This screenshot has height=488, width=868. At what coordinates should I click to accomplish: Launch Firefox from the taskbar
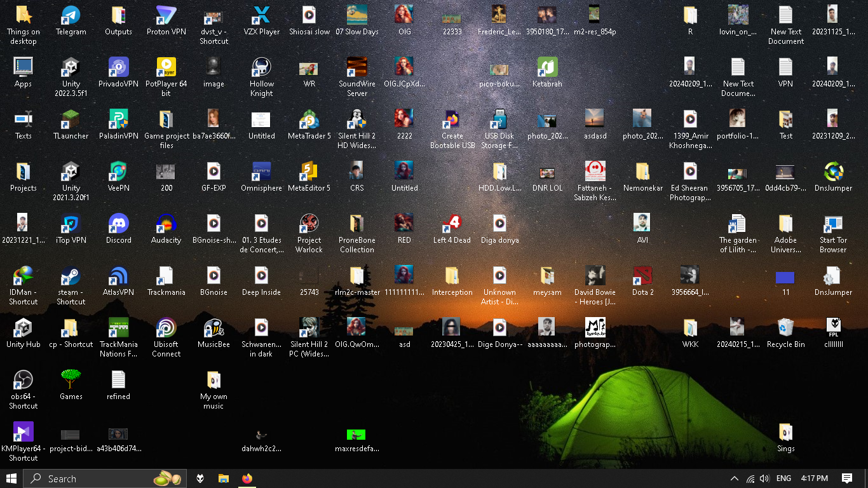247,478
